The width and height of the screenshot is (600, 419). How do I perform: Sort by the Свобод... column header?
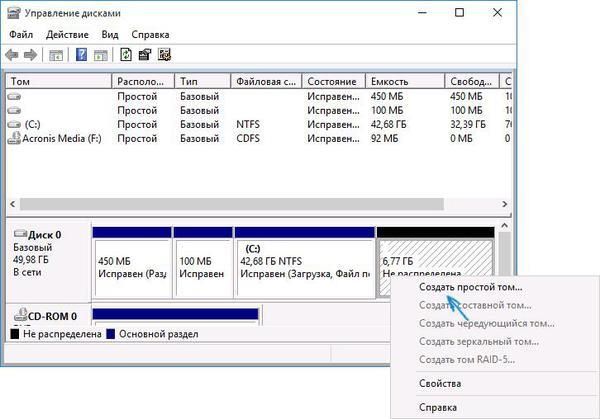(472, 82)
